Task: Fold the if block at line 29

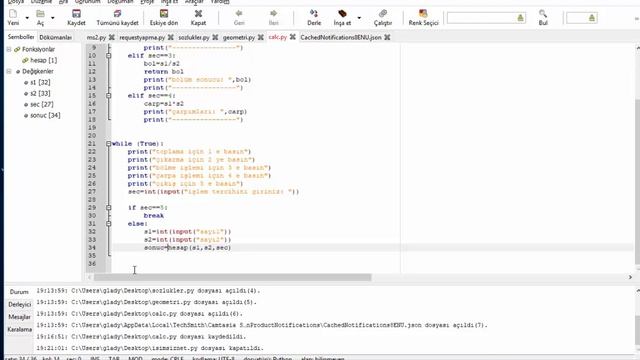Action: [x=109, y=208]
